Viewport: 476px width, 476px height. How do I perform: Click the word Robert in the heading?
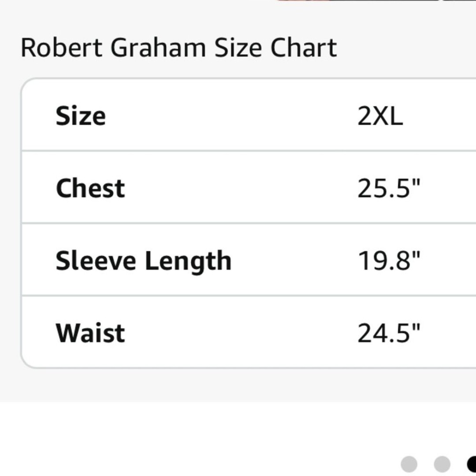[61, 48]
